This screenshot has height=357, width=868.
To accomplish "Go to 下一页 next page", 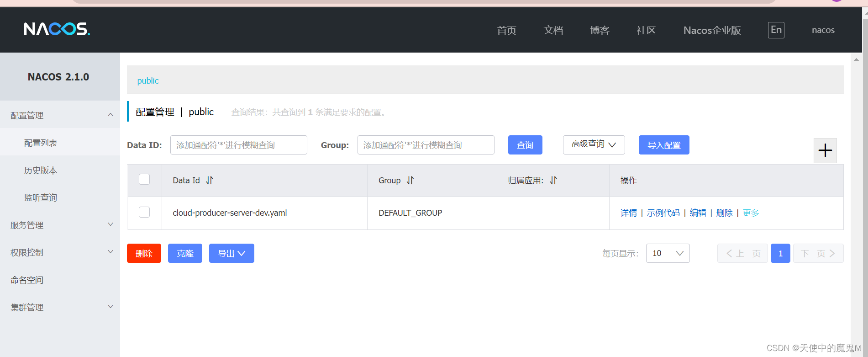I will click(818, 253).
